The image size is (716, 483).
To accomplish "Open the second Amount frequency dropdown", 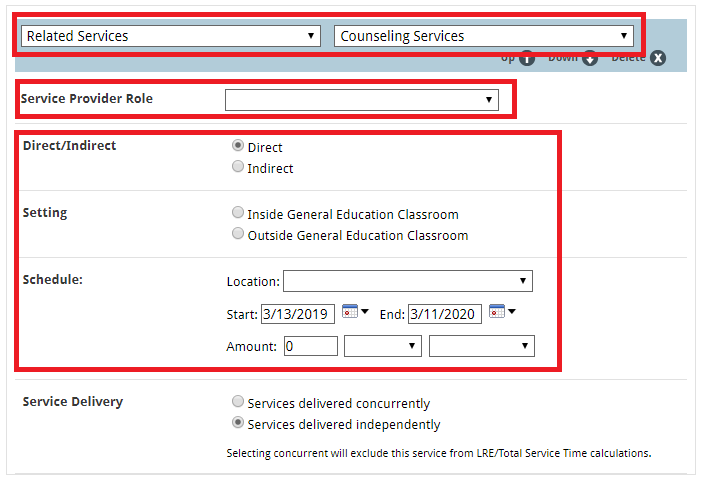I will (482, 346).
